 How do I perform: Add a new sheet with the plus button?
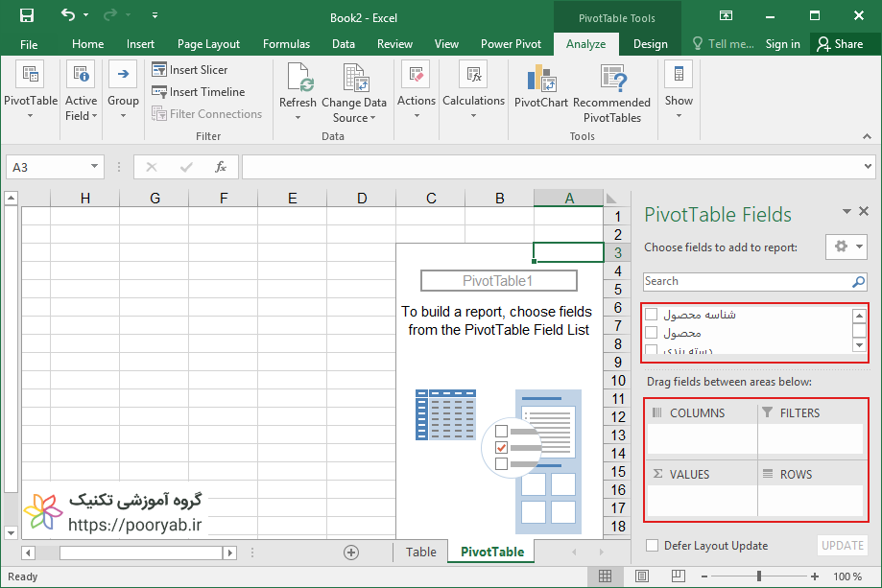351,553
